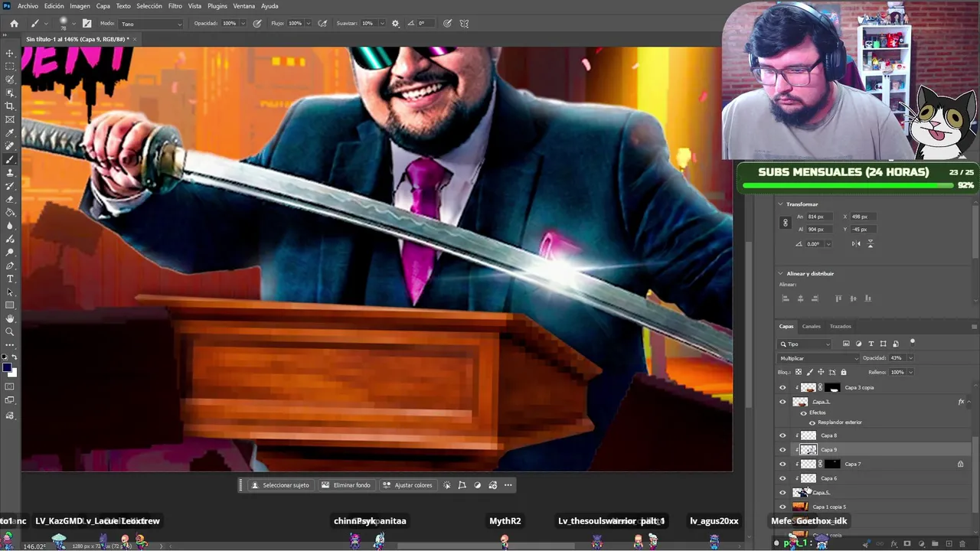
Task: Select the Pen tool
Action: point(10,266)
